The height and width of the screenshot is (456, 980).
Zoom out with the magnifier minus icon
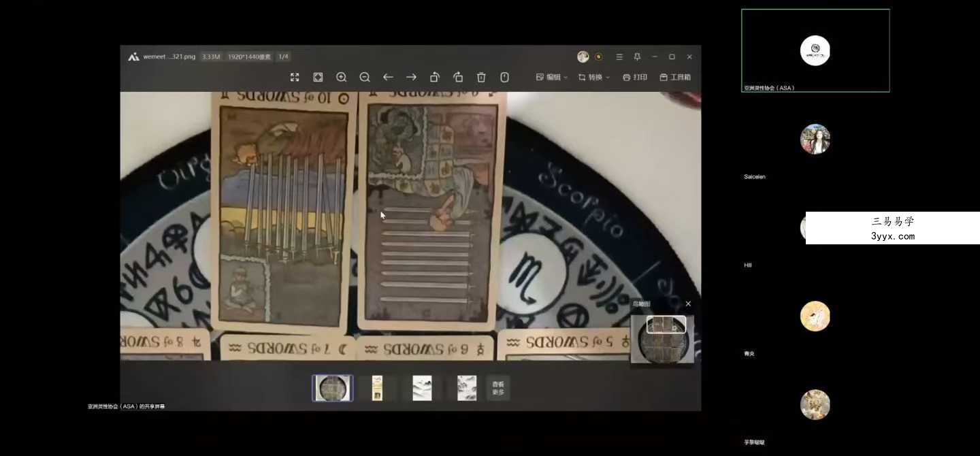pyautogui.click(x=365, y=77)
